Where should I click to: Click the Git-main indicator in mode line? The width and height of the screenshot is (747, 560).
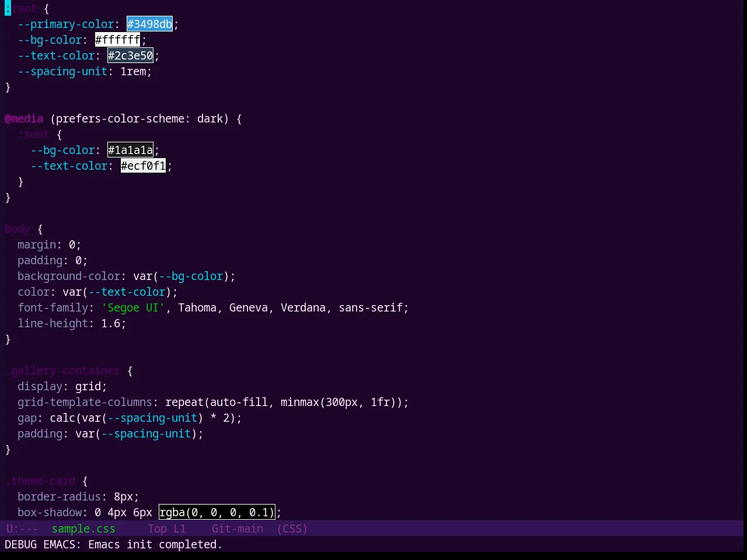click(x=238, y=528)
